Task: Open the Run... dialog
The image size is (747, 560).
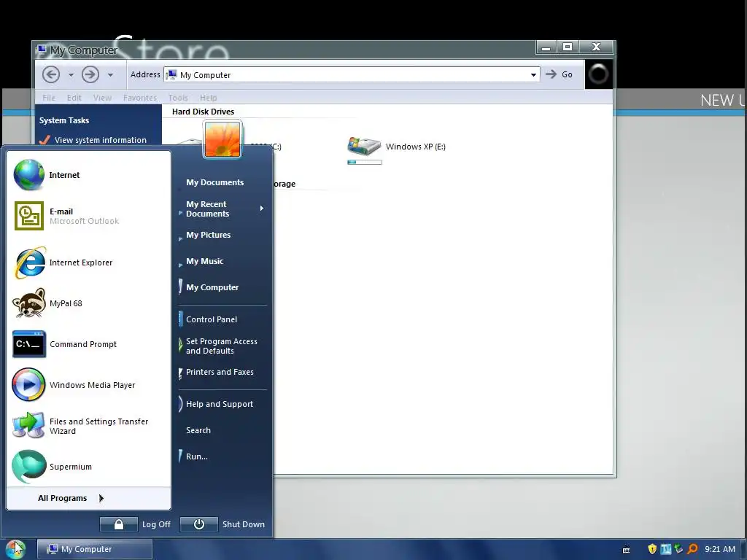Action: coord(197,456)
